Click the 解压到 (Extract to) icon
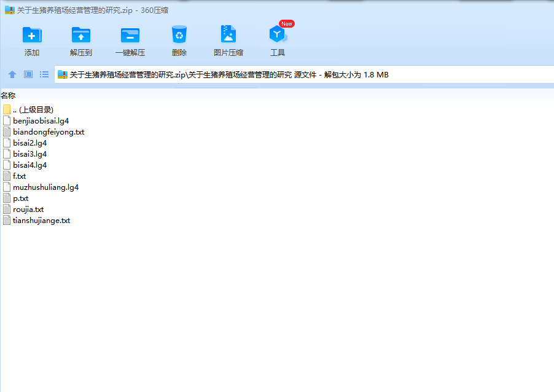554x392 pixels. (x=81, y=35)
